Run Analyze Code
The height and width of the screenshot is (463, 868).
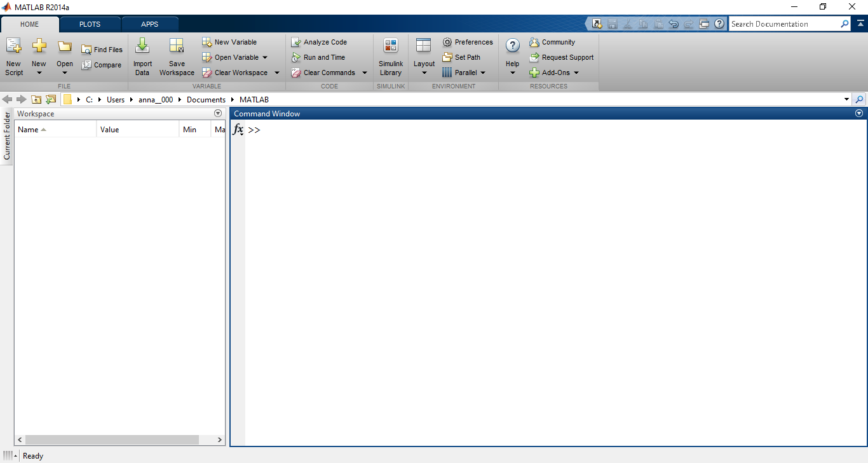(319, 42)
